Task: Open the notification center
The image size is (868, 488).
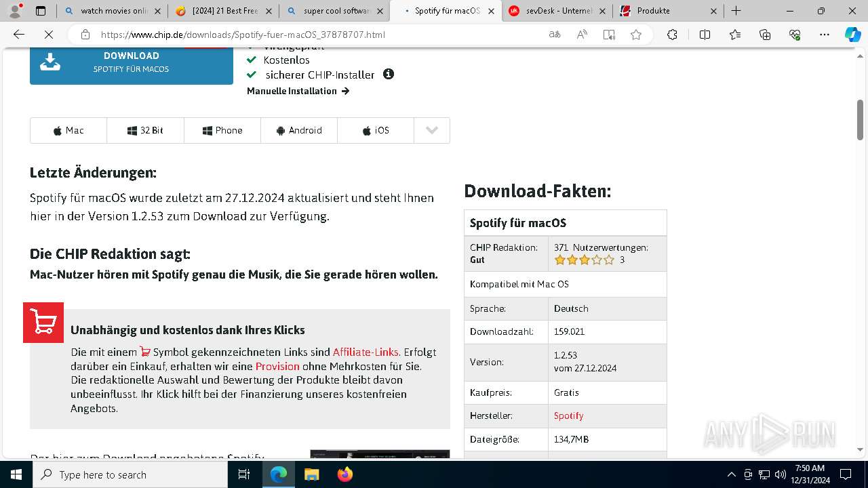Action: tap(846, 474)
